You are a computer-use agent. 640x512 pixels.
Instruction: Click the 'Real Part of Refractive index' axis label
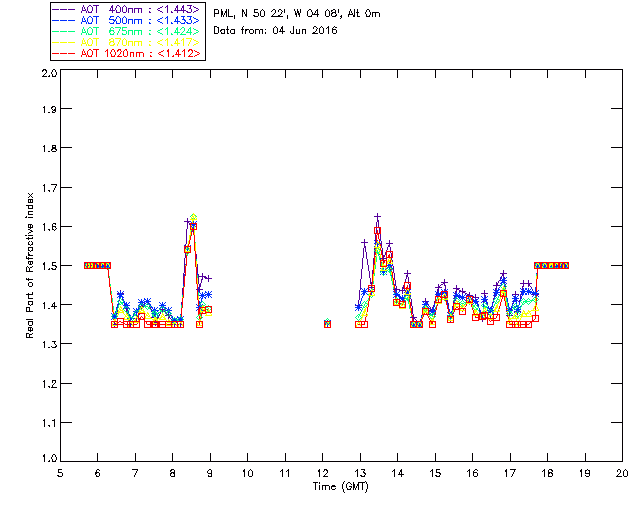(x=29, y=265)
